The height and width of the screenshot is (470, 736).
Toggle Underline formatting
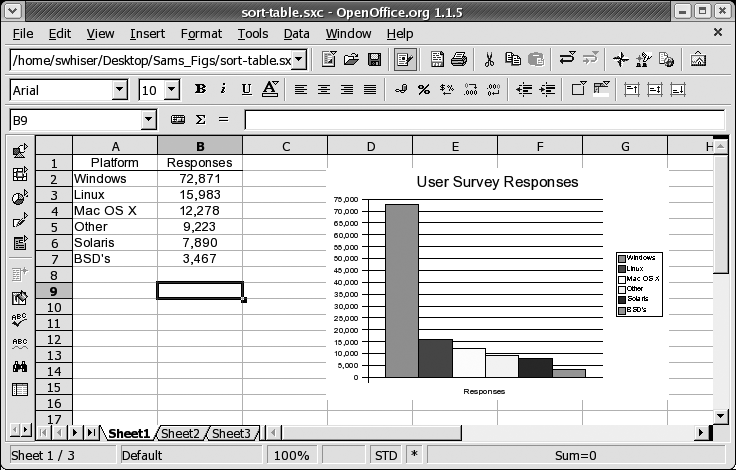[x=246, y=89]
